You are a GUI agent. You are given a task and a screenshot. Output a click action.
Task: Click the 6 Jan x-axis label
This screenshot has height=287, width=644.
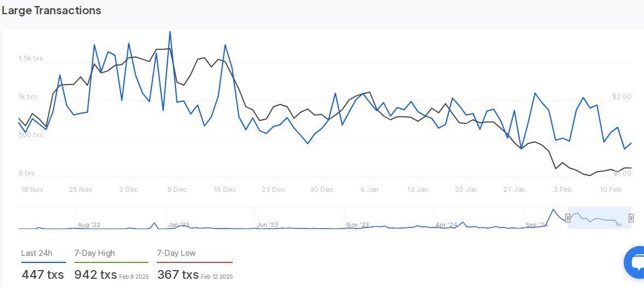pyautogui.click(x=369, y=190)
